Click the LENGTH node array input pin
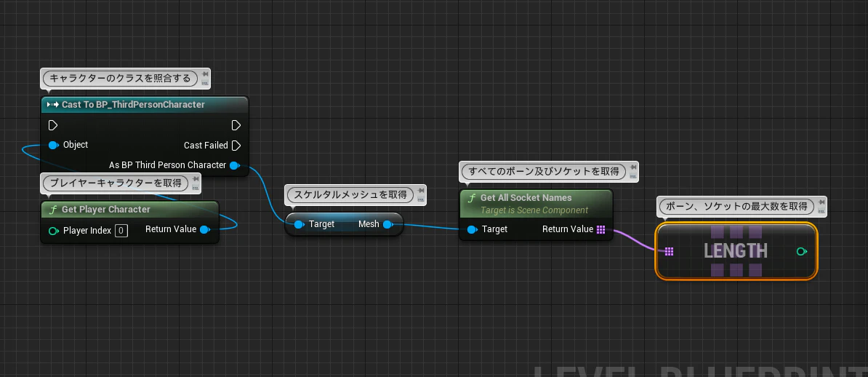Screen dimensions: 868x377 tap(669, 252)
